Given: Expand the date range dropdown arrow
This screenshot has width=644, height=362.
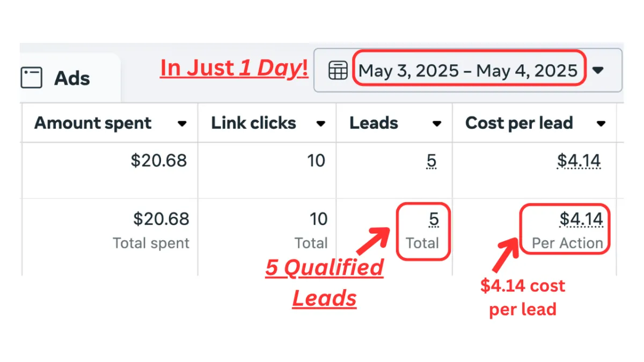Looking at the screenshot, I should 598,70.
